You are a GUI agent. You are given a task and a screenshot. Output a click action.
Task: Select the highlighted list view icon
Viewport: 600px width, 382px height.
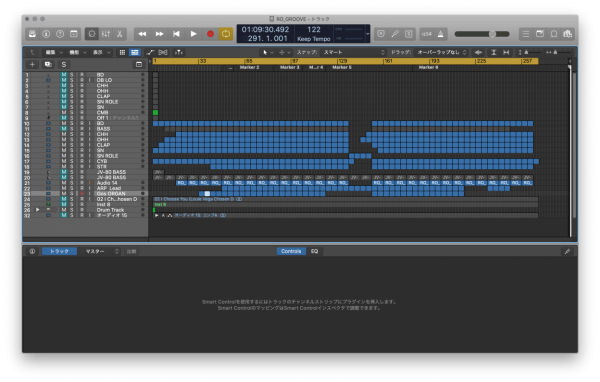point(135,52)
